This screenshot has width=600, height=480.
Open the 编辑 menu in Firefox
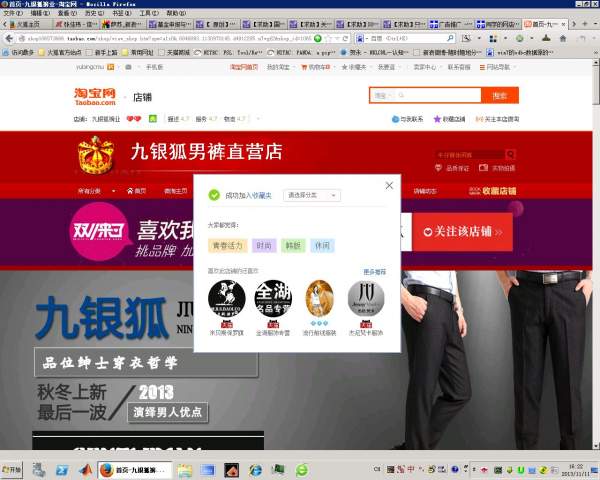pyautogui.click(x=40, y=13)
